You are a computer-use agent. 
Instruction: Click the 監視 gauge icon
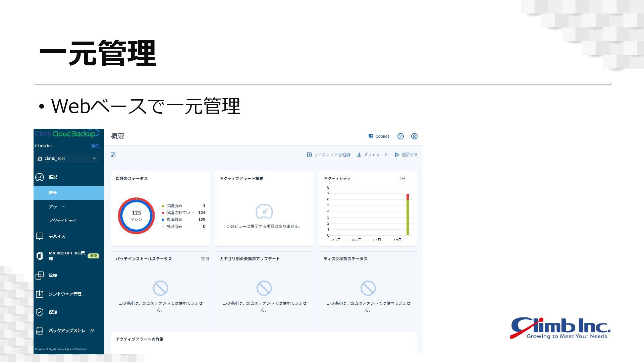click(x=40, y=177)
